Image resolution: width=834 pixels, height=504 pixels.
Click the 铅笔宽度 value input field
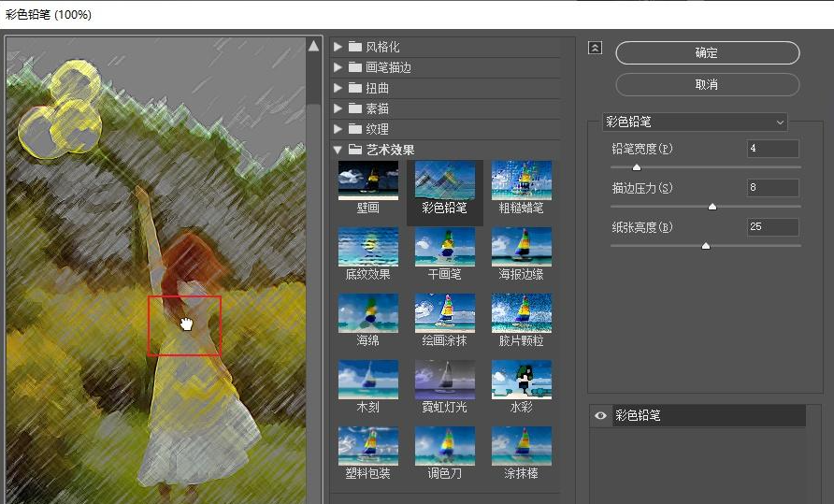tap(772, 149)
